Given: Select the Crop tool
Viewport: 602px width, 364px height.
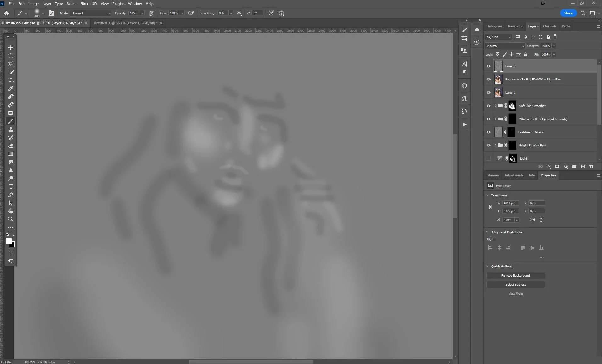Looking at the screenshot, I should [11, 80].
